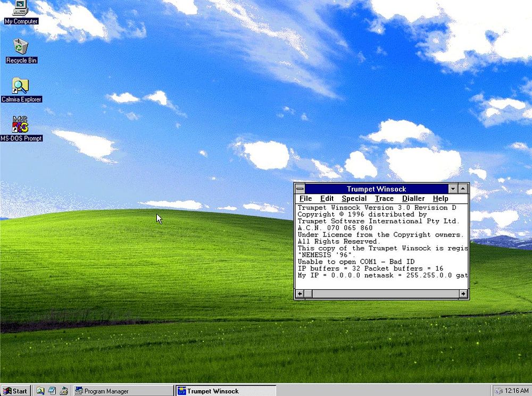The image size is (532, 396).
Task: Click the Start button on the taskbar
Action: (x=15, y=391)
